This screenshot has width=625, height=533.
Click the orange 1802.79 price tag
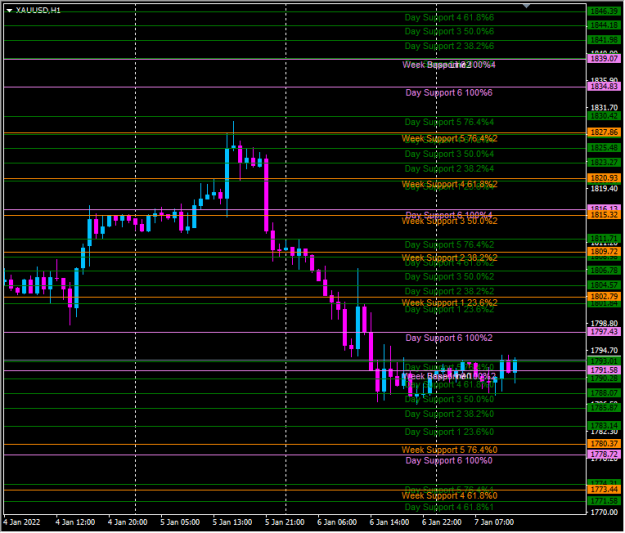(x=604, y=297)
